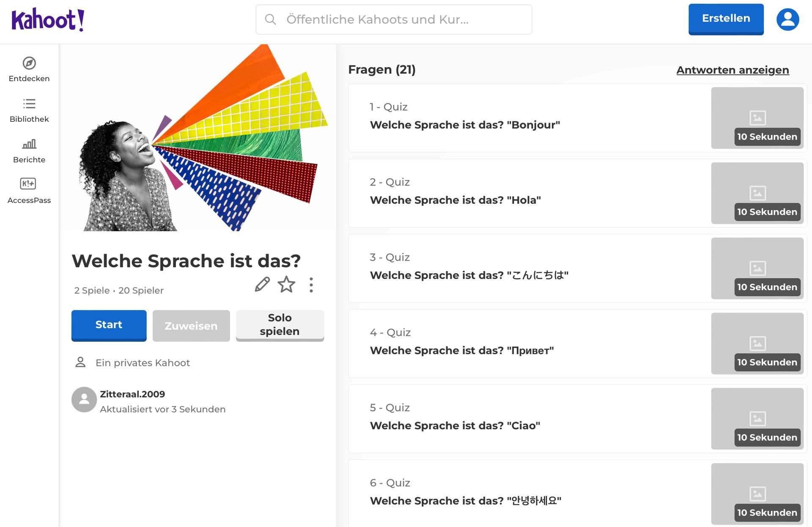The image size is (812, 527).
Task: Click the pencil edit icon
Action: [262, 285]
